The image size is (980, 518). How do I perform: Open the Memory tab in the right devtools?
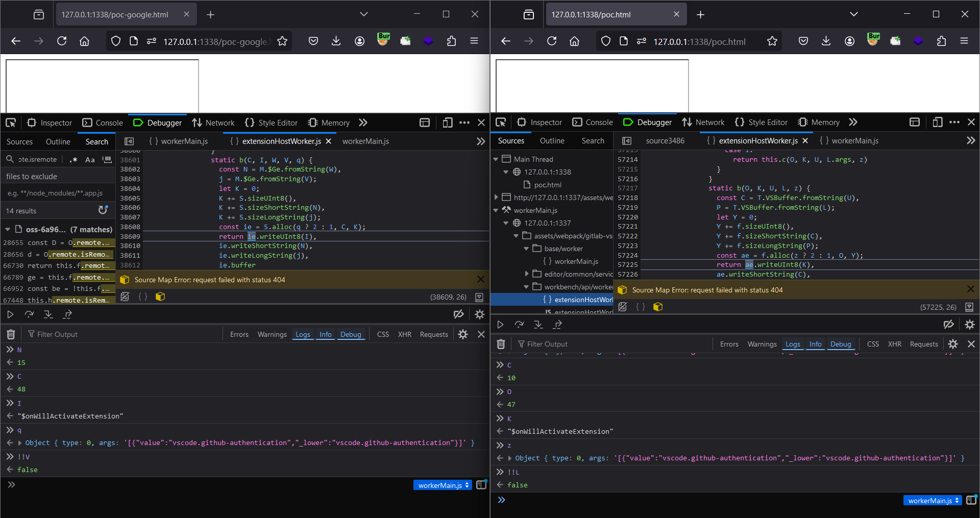(819, 122)
